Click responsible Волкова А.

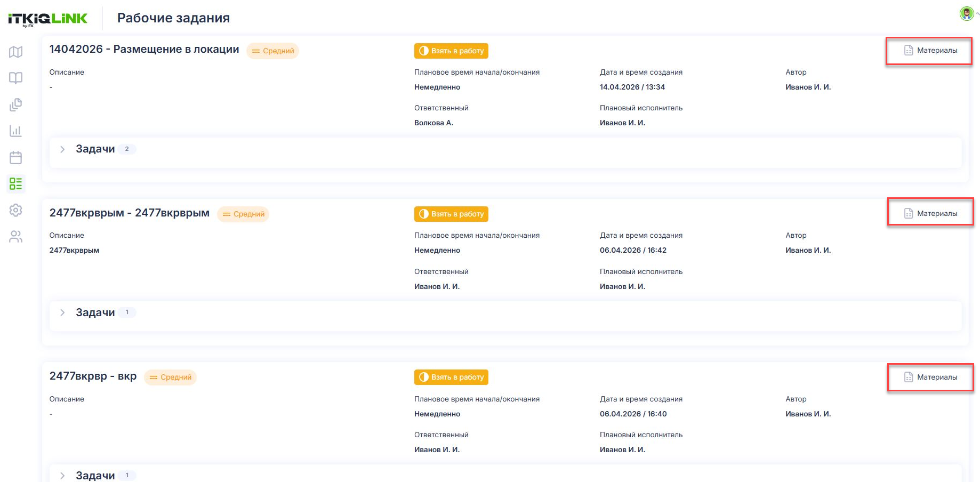(x=433, y=123)
